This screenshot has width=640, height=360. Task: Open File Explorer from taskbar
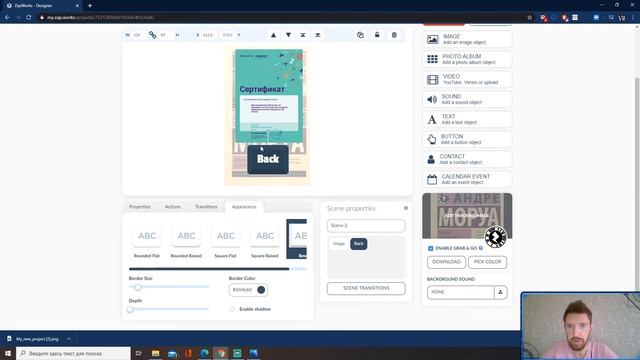click(156, 353)
